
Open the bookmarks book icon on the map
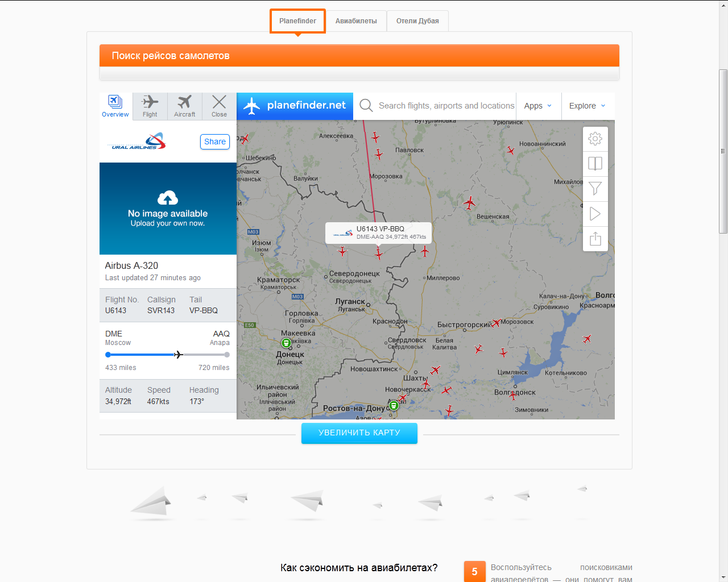(x=595, y=164)
